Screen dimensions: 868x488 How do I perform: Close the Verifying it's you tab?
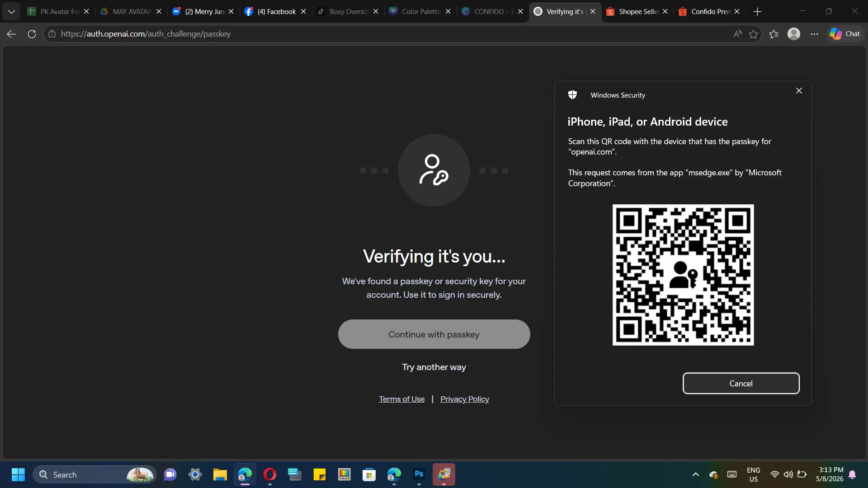point(593,12)
